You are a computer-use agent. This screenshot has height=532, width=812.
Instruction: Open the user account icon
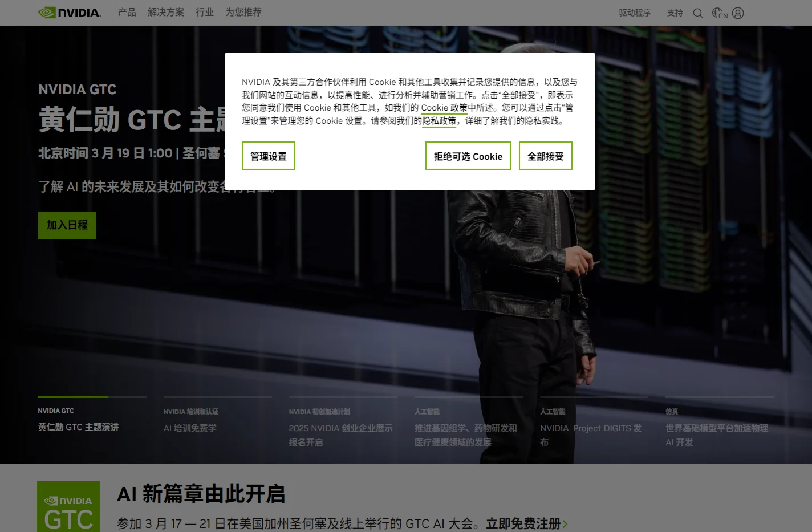(x=738, y=13)
